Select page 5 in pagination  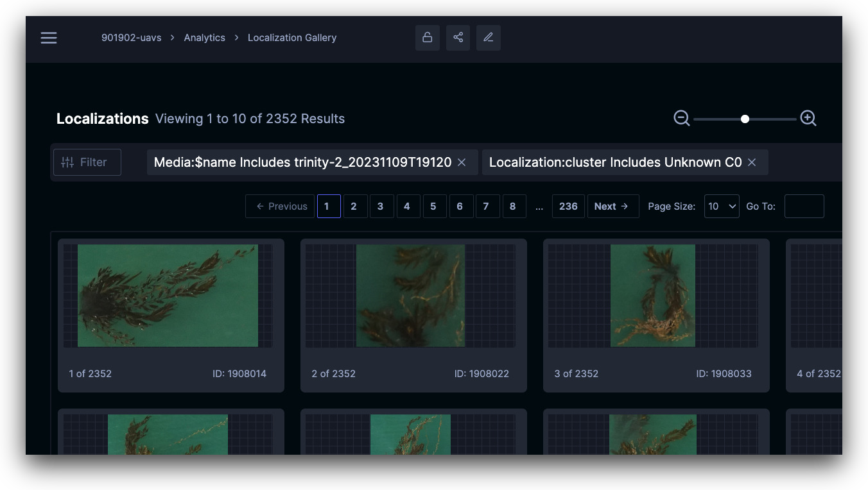point(433,207)
